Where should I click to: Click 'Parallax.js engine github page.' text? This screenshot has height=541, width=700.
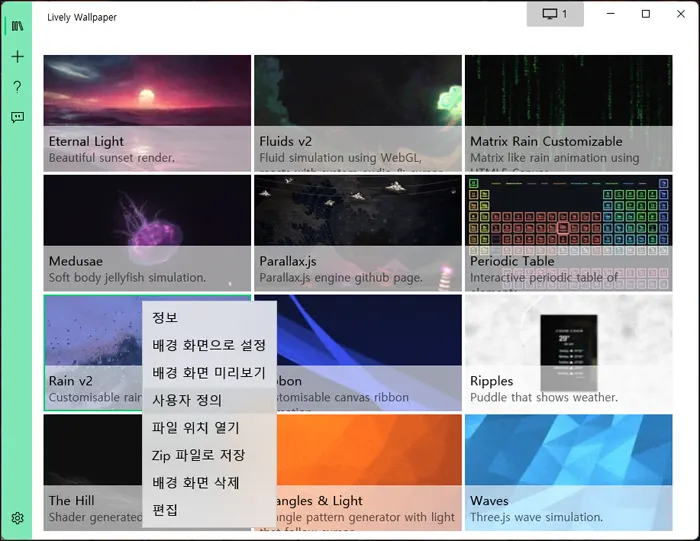pyautogui.click(x=341, y=278)
